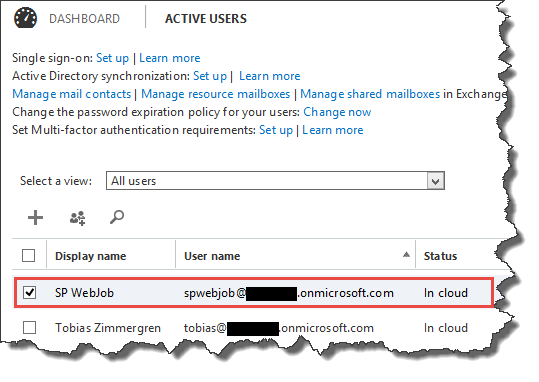Select the Tobias Zimmergren display name
Image resolution: width=539 pixels, height=382 pixels.
coord(108,328)
